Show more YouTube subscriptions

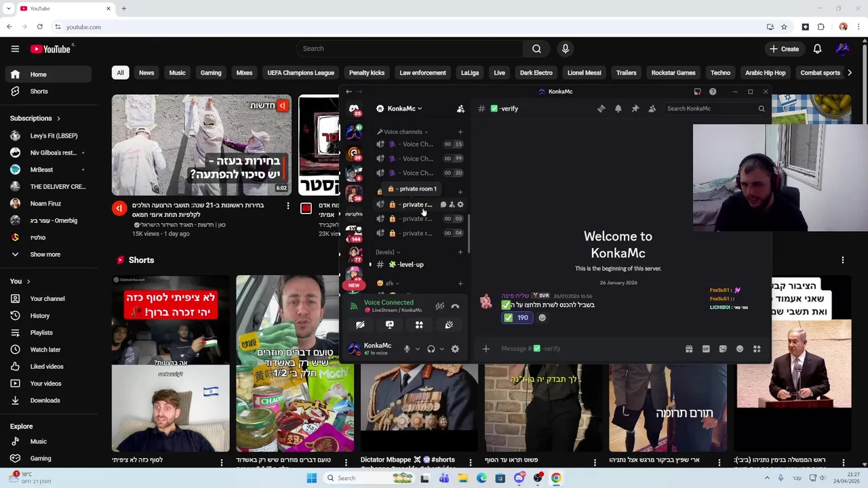coord(45,254)
